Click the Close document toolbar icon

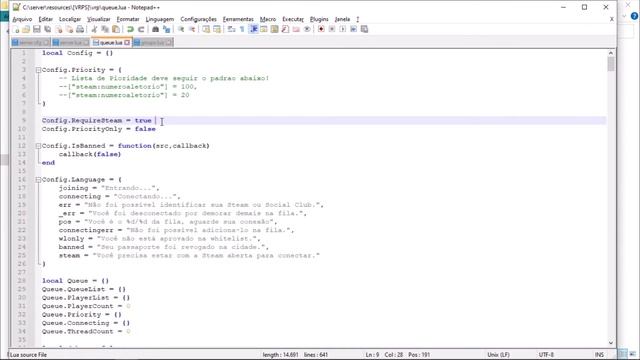coord(59,29)
